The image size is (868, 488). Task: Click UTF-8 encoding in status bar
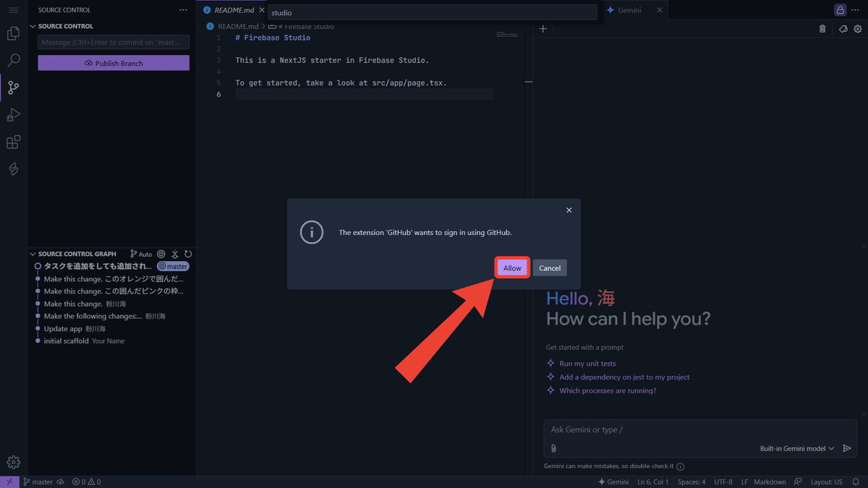(723, 481)
